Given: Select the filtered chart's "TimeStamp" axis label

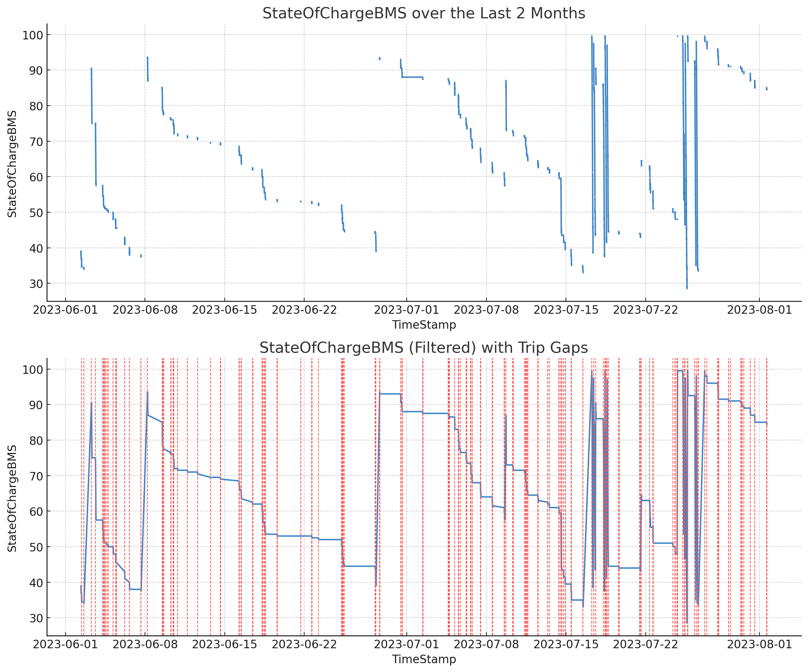Looking at the screenshot, I should [x=424, y=659].
